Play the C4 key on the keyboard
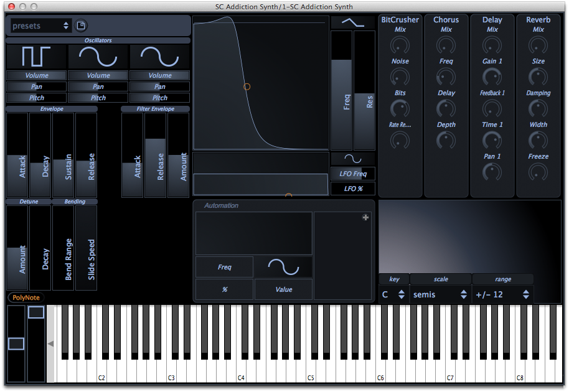This screenshot has height=392, width=569. click(240, 370)
